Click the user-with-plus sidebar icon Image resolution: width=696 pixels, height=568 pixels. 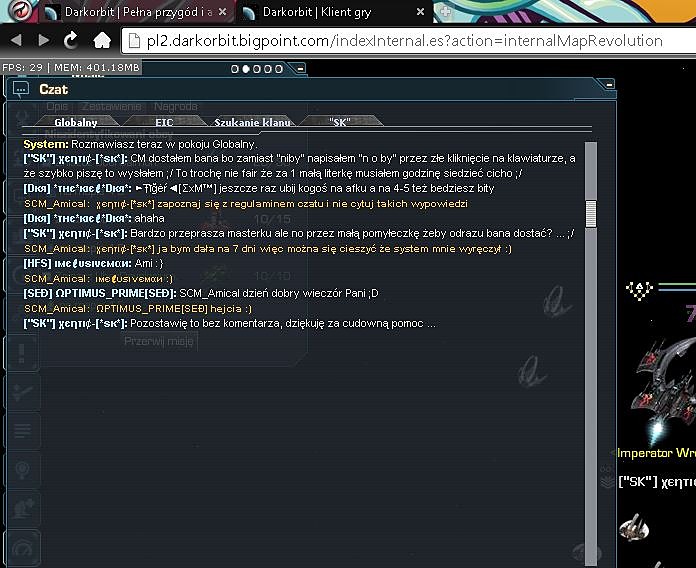23,509
